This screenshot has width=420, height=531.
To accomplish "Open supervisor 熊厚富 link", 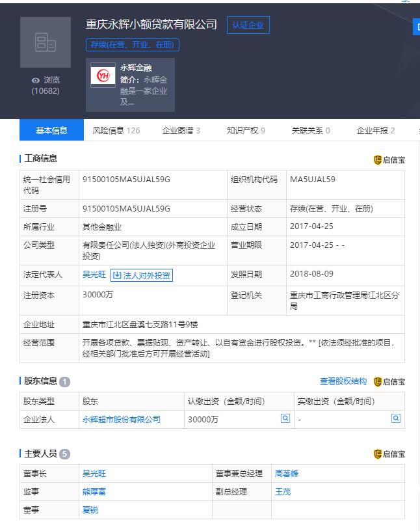I will pyautogui.click(x=94, y=492).
